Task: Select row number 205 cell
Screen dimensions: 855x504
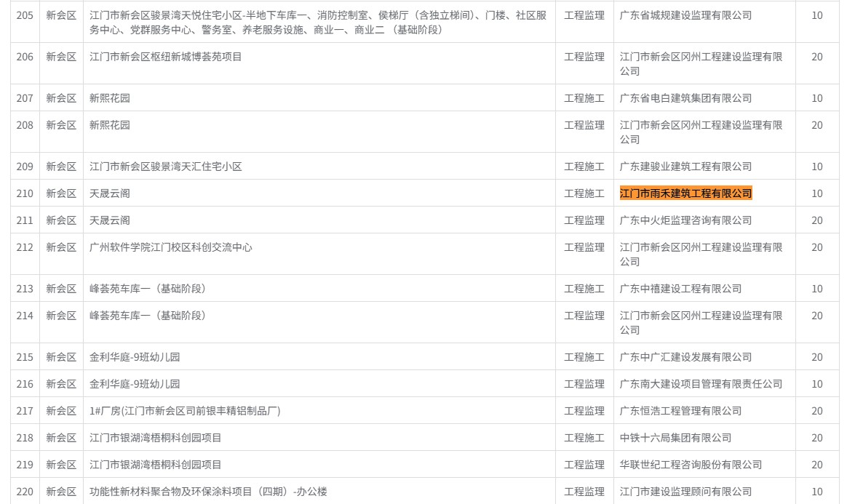Action: pyautogui.click(x=25, y=15)
